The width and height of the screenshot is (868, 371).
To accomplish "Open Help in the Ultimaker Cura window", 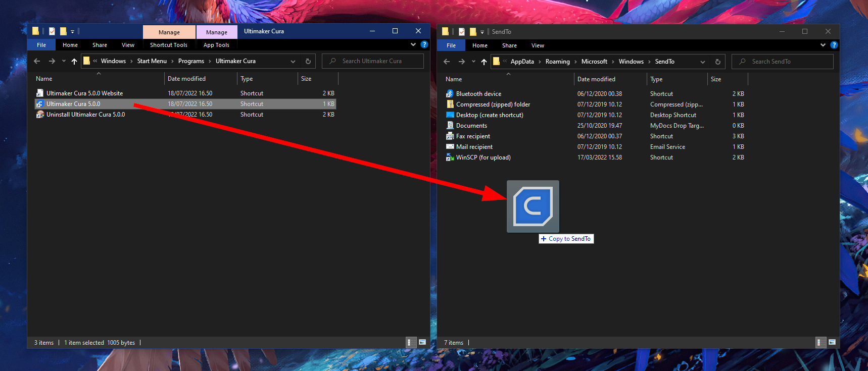I will [424, 44].
